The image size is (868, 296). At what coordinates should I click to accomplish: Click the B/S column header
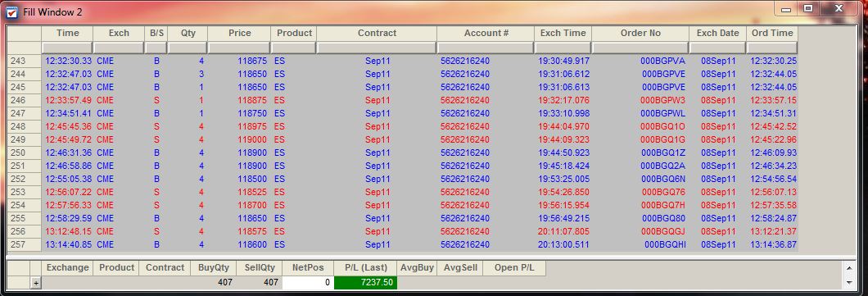tap(156, 34)
